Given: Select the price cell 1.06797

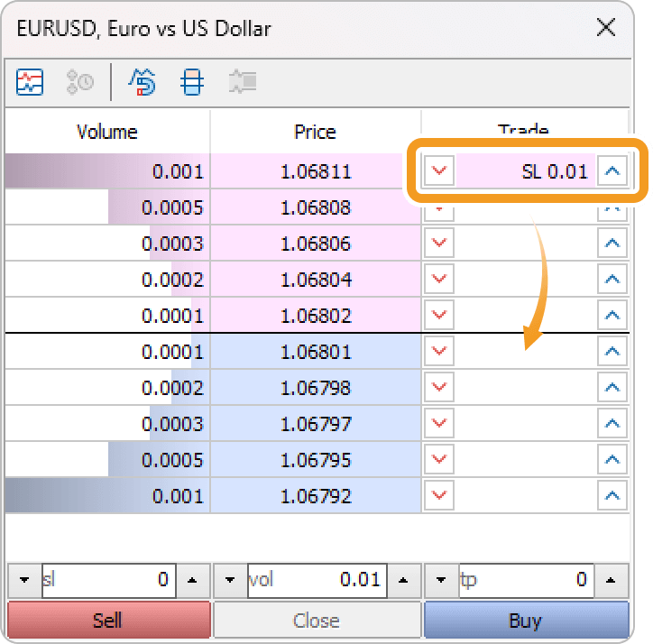Looking at the screenshot, I should (x=316, y=424).
